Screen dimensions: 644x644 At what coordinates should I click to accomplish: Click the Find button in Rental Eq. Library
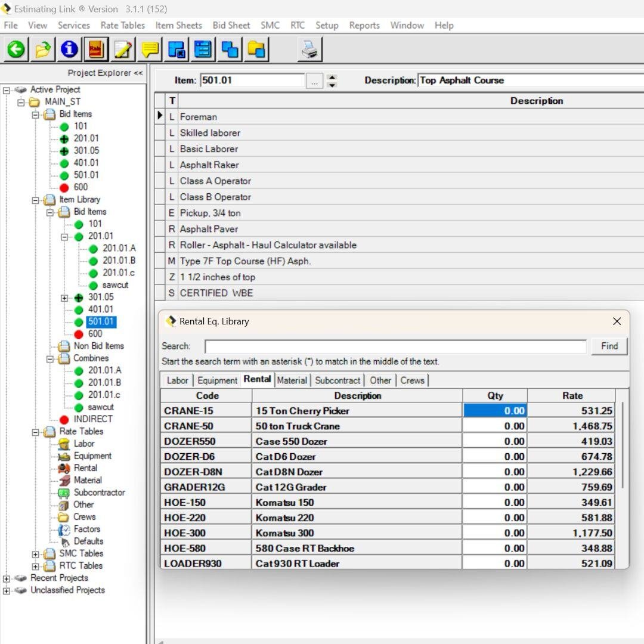[x=609, y=346]
